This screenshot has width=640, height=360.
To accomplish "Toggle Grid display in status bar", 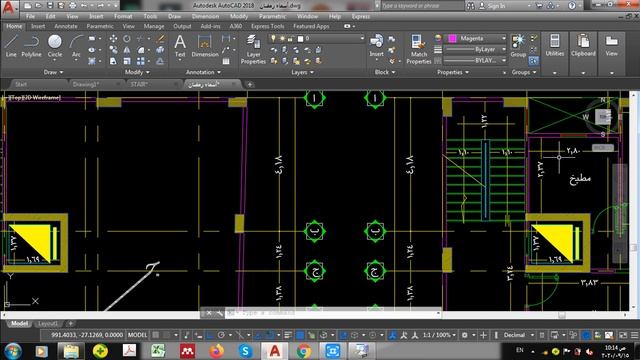I will pos(156,335).
